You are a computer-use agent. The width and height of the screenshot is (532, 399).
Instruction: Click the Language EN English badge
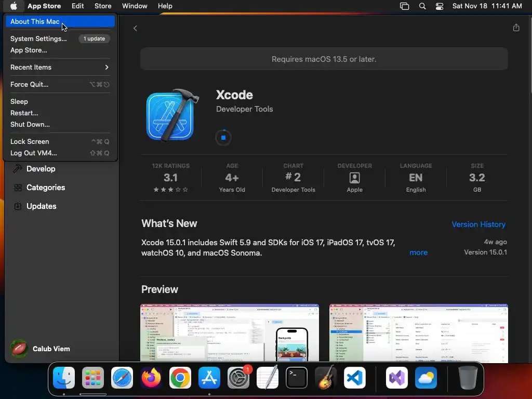416,179
